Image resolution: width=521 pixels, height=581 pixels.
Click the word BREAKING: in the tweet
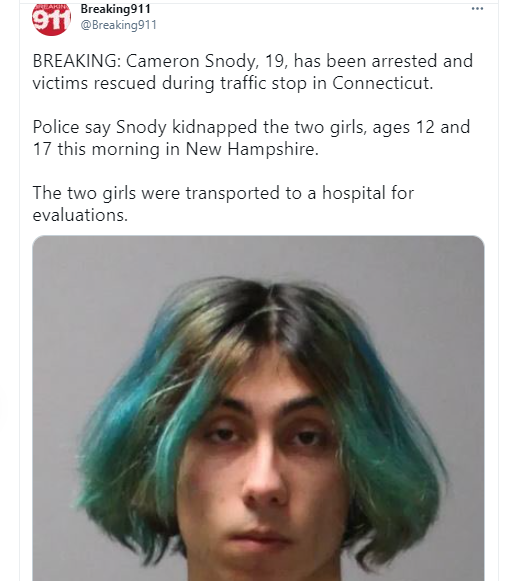click(77, 61)
